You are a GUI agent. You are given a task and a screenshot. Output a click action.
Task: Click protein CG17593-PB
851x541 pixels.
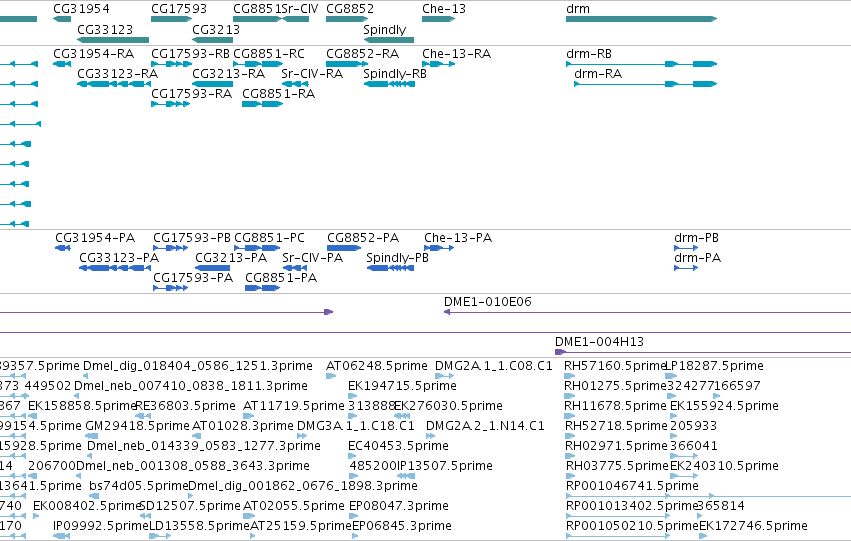tap(170, 248)
